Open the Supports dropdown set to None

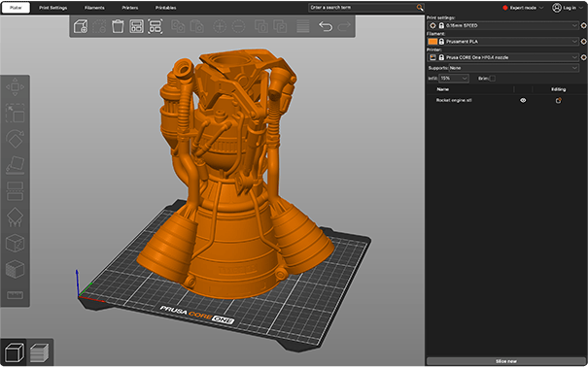(x=514, y=68)
